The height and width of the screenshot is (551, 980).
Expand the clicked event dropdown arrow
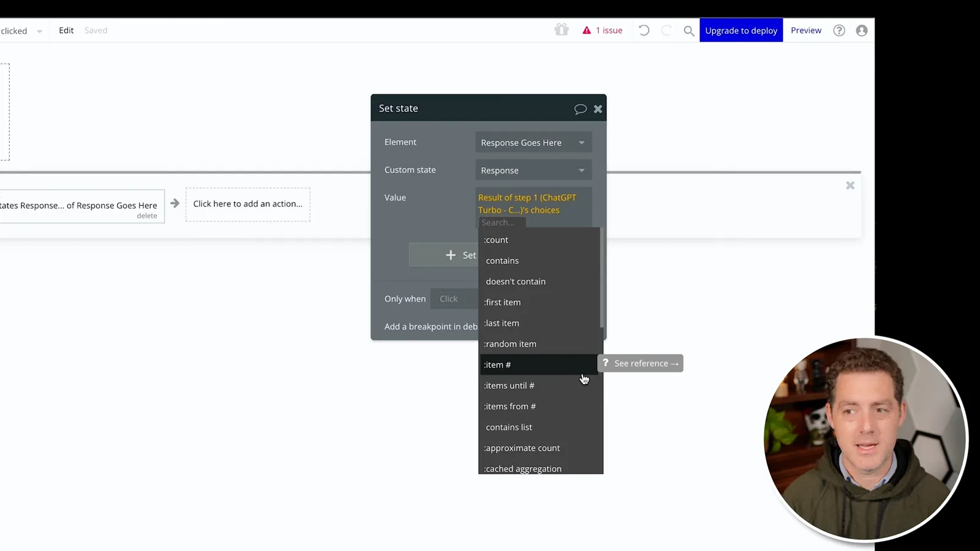(39, 31)
